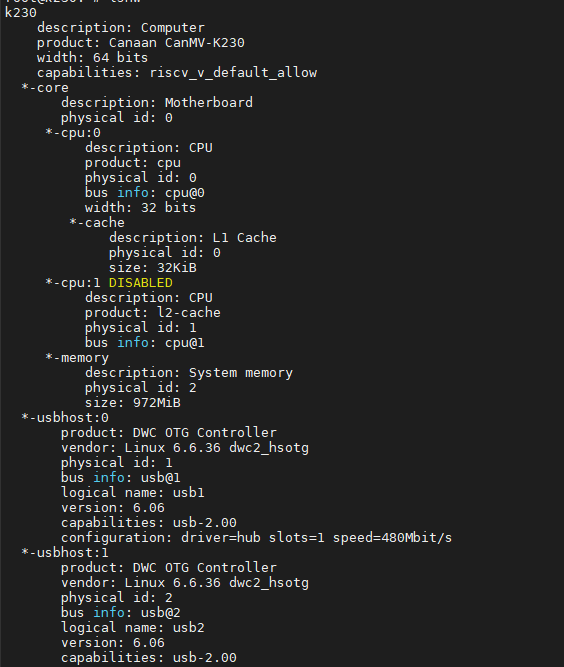This screenshot has height=667, width=564.
Task: Click the cyan info word before cpu@1
Action: pyautogui.click(x=133, y=342)
